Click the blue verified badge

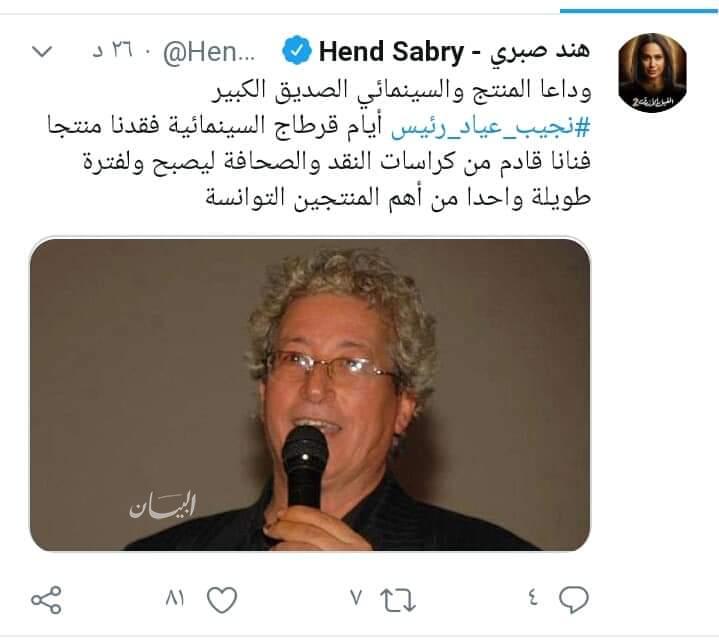click(297, 50)
